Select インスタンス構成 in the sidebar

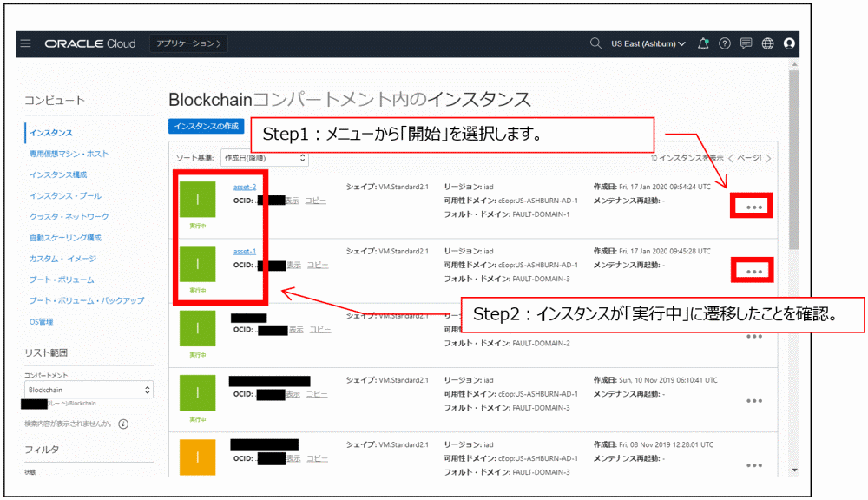[58, 175]
